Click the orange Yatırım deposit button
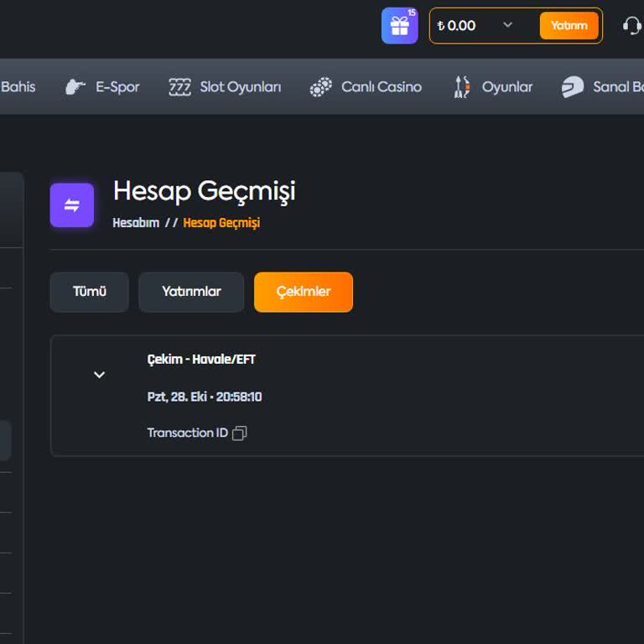The image size is (644, 644). (569, 25)
